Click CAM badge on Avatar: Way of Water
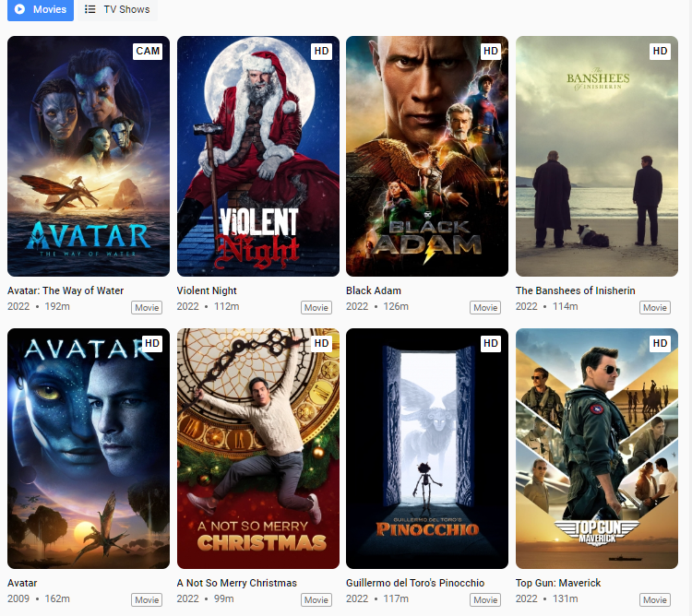This screenshot has width=692, height=616. (148, 51)
